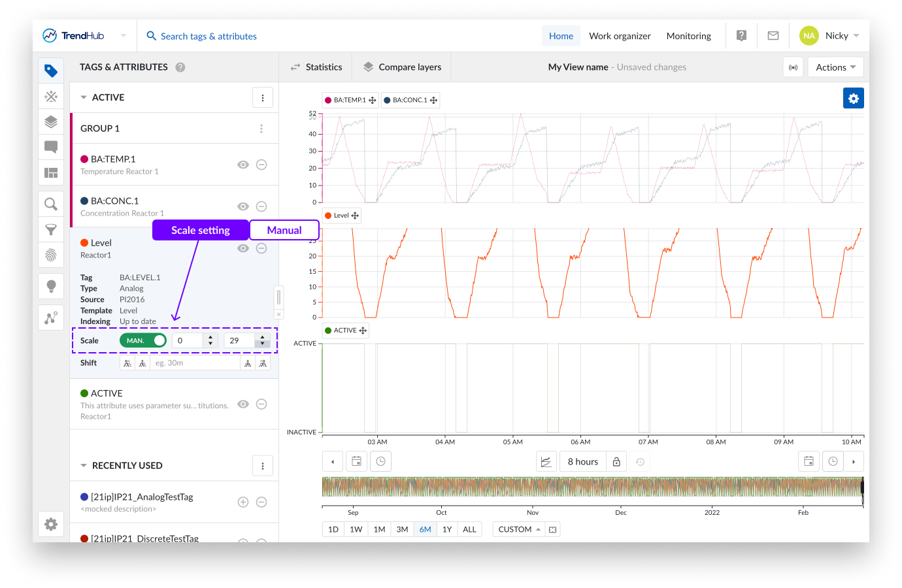The image size is (902, 588).
Task: Open the tags sidebar icon
Action: tap(51, 71)
